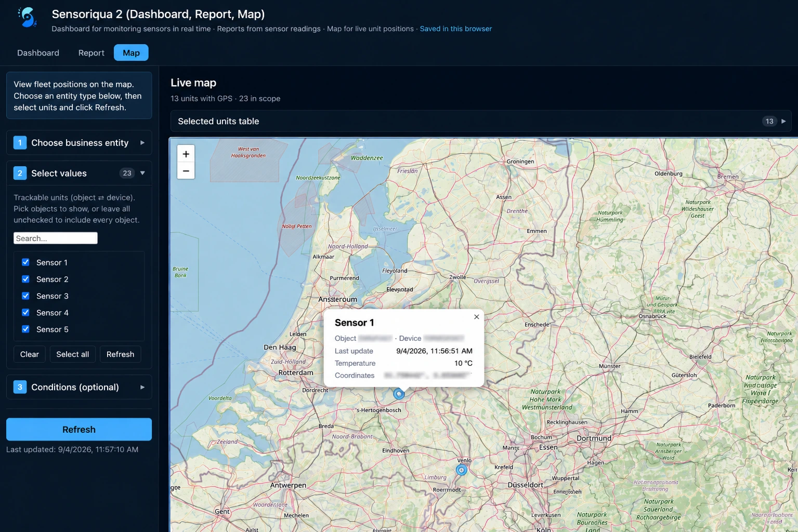Uncheck the Sensor 2 checkbox
Viewport: 798px width, 532px height.
pos(25,279)
